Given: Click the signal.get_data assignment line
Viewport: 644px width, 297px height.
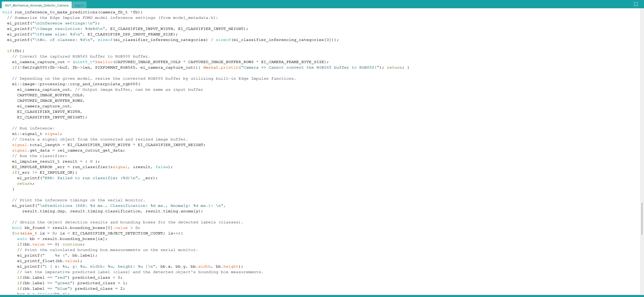Looking at the screenshot, I should click(68, 150).
